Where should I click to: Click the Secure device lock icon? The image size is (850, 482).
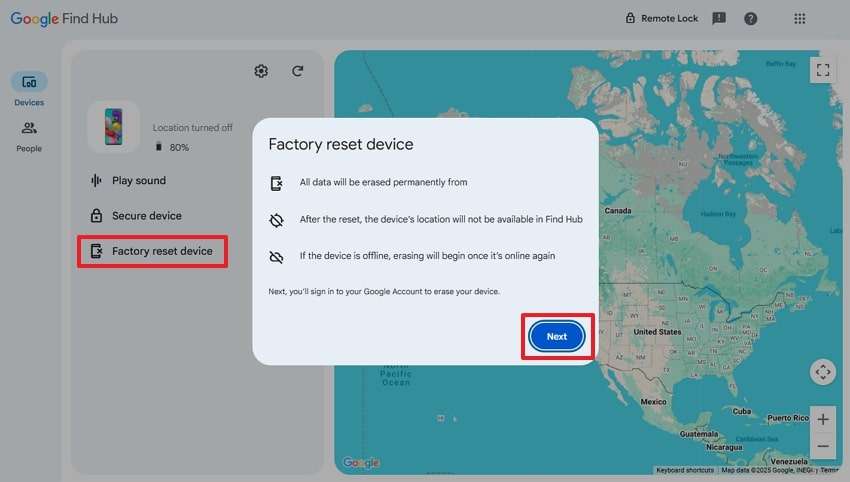(x=96, y=216)
